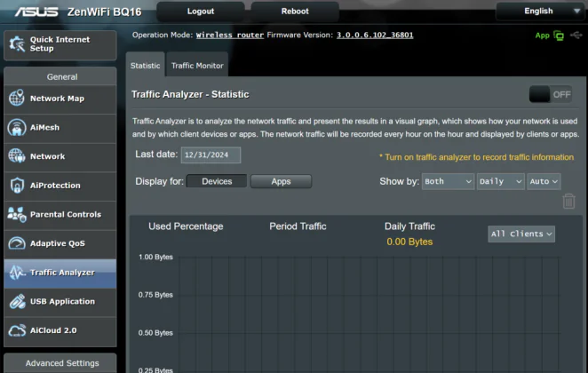Click the 0.50 Bytes axis label
Screen dimensions: 588x373
(x=155, y=333)
